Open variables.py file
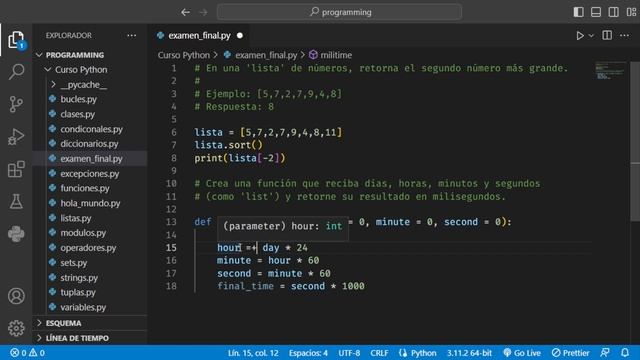The width and height of the screenshot is (640, 360). [x=83, y=307]
